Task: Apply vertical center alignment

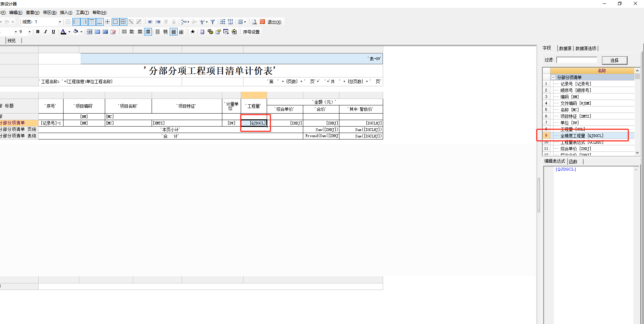Action: click(x=173, y=32)
